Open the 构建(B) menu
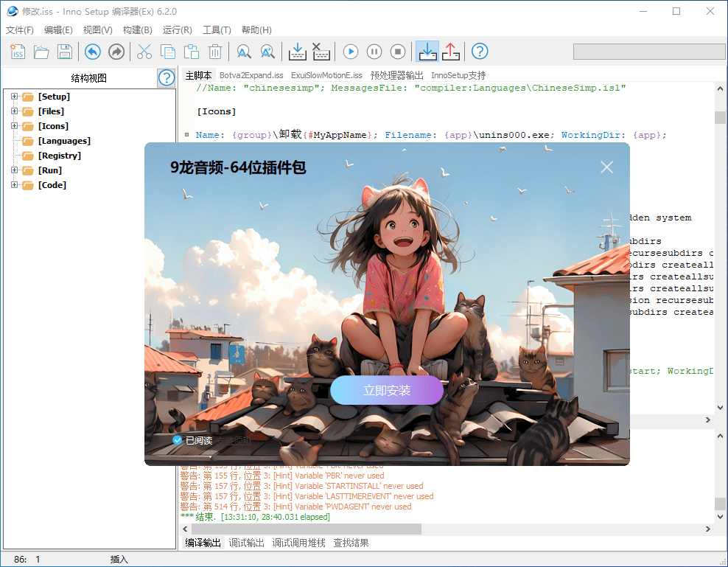Image resolution: width=728 pixels, height=567 pixels. pos(137,30)
